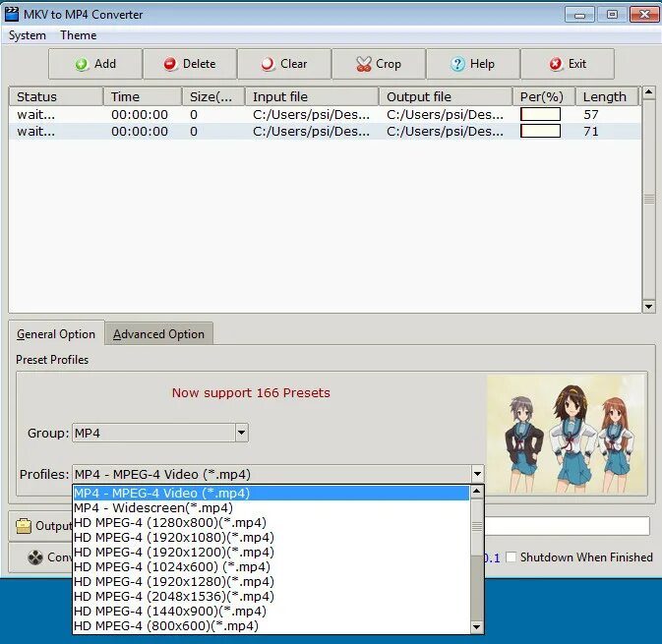
Task: Click length value 71 in second row
Action: [x=591, y=131]
